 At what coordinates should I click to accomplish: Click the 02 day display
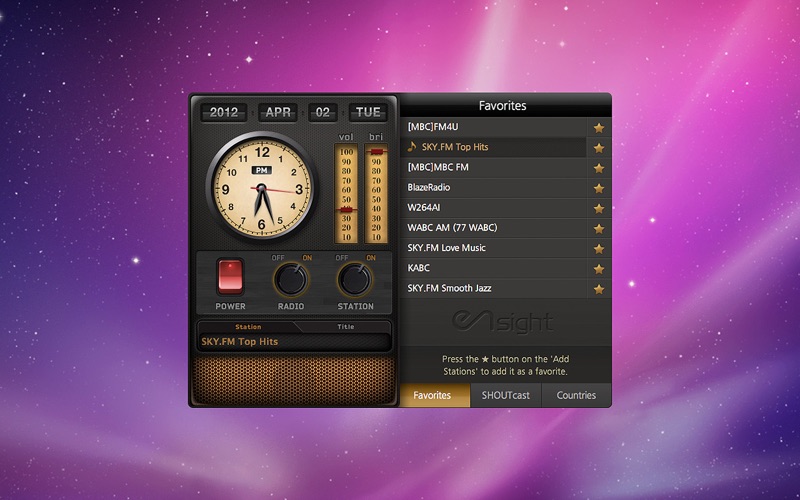click(x=322, y=112)
